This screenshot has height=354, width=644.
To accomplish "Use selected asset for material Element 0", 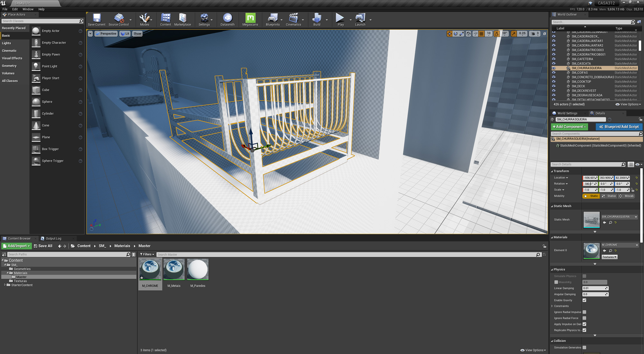I will (x=604, y=251).
